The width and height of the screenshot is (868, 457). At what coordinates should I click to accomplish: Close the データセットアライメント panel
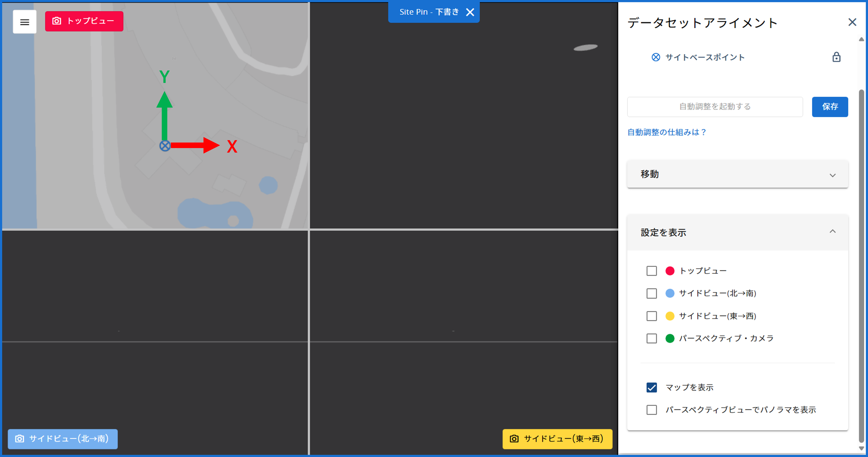tap(852, 22)
